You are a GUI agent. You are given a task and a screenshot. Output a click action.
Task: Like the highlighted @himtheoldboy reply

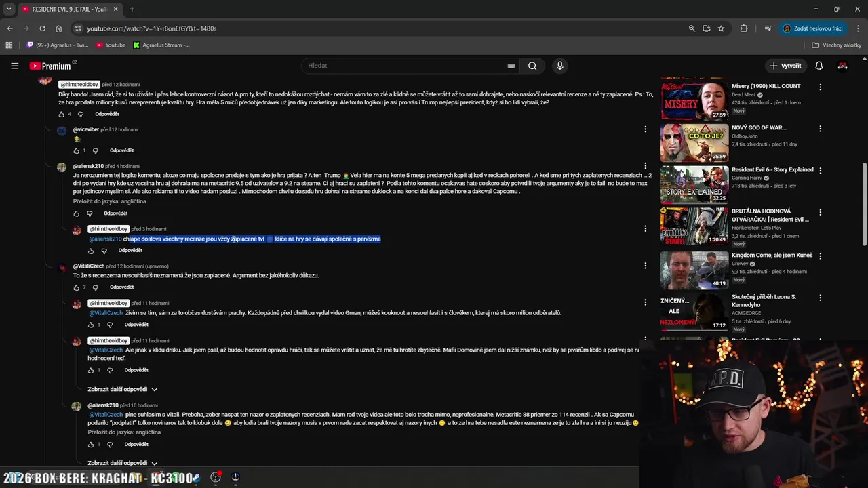(91, 251)
